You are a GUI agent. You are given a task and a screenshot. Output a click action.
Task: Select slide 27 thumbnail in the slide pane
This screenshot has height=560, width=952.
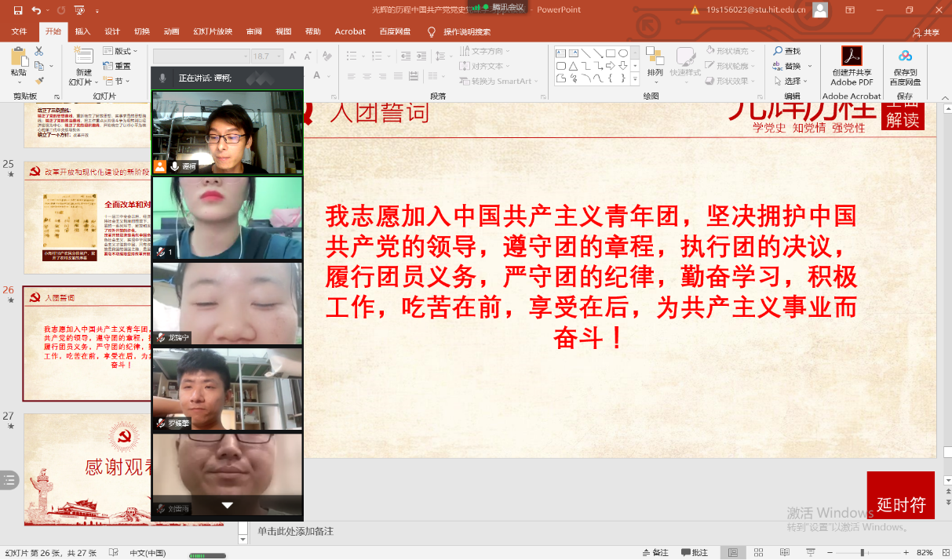(86, 469)
